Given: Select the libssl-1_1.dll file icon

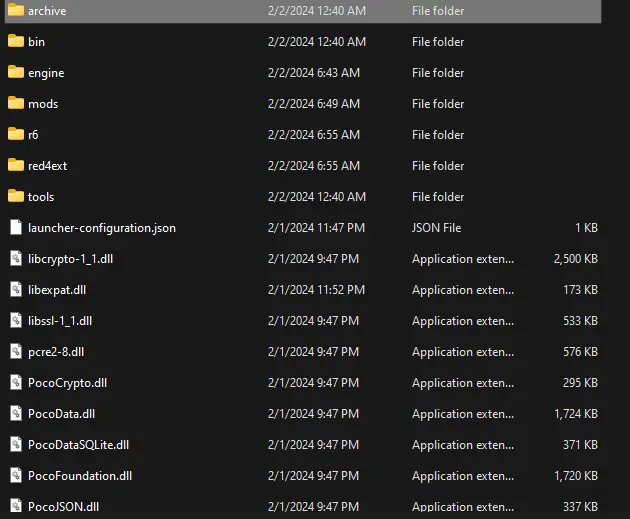Looking at the screenshot, I should point(16,320).
